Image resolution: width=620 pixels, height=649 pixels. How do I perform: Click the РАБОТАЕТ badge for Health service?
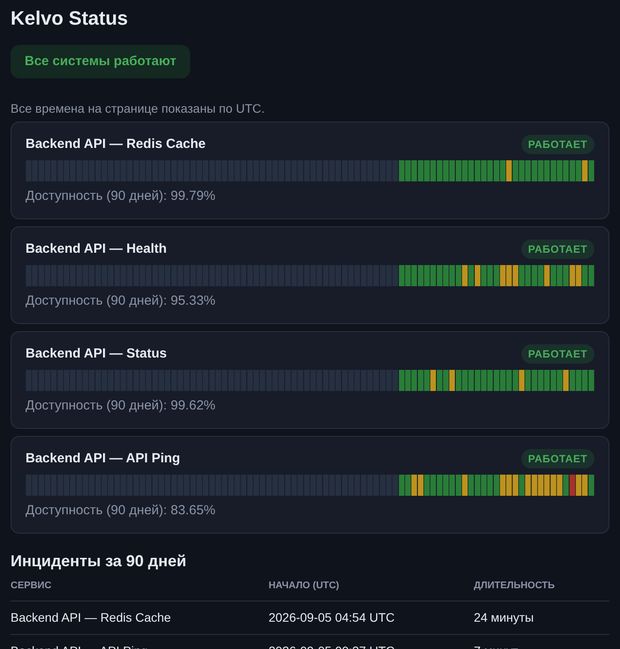557,249
